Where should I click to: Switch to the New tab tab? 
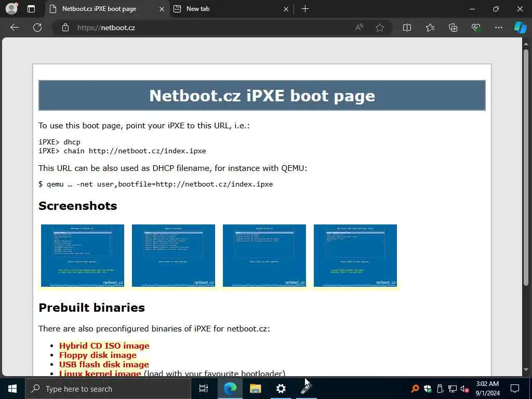[x=231, y=9]
